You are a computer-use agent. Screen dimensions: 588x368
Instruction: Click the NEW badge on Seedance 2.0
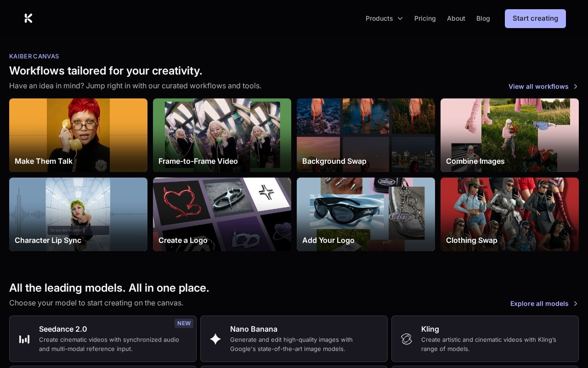click(x=184, y=323)
